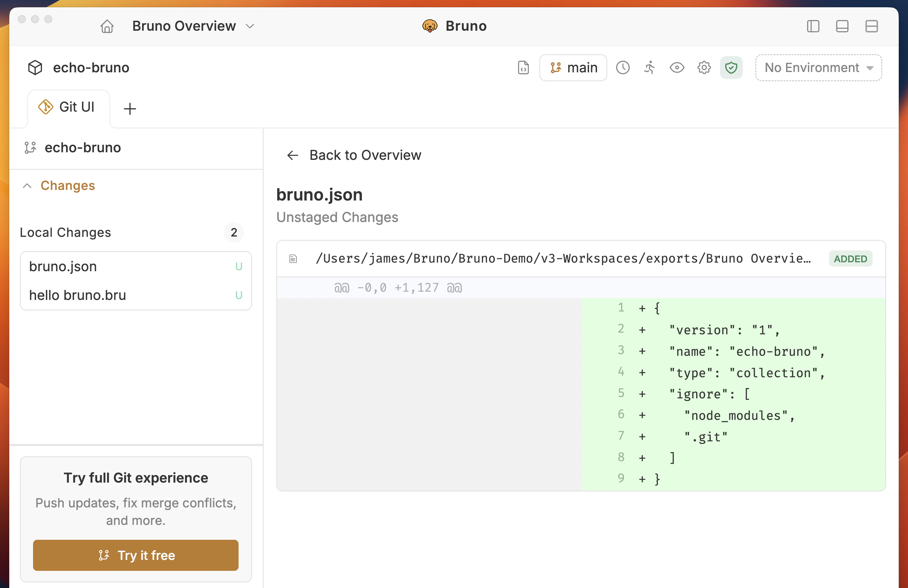Open collection settings gear icon
This screenshot has width=908, height=588.
[x=704, y=67]
